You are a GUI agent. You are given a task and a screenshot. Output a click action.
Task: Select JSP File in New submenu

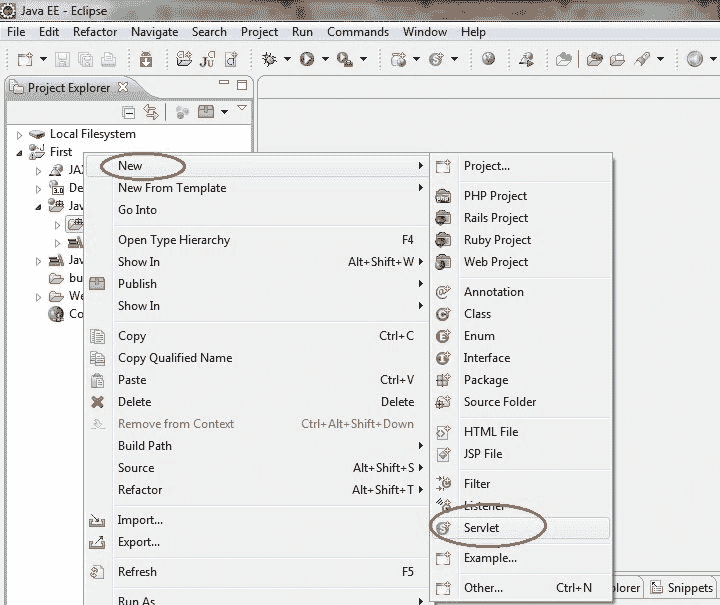[521, 454]
